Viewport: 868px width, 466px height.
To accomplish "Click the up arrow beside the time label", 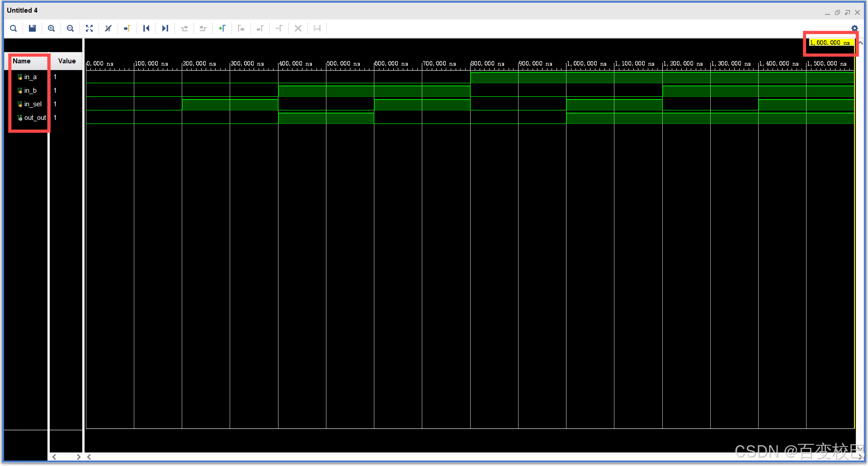I will (861, 43).
